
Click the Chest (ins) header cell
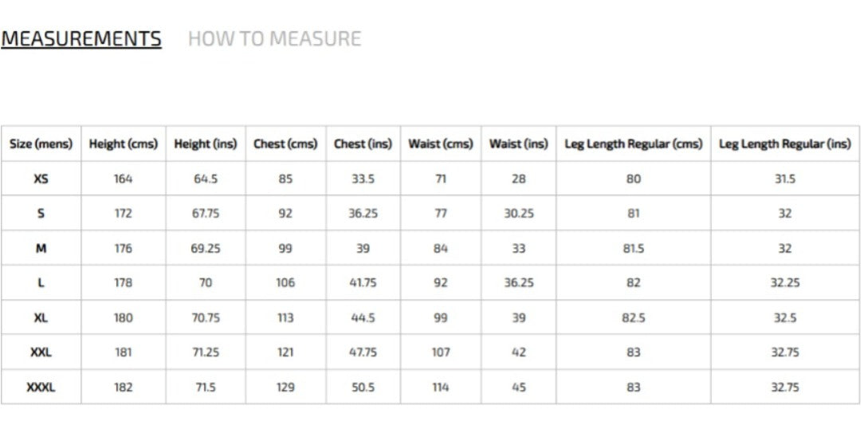pyautogui.click(x=363, y=144)
